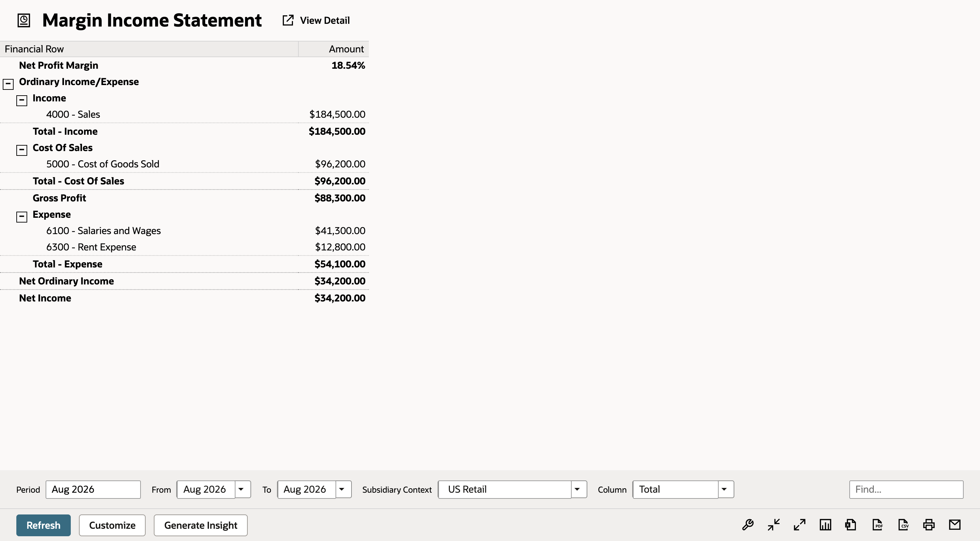This screenshot has height=541, width=980.
Task: Select the 6100 - Salaries and Wages row
Action: click(184, 231)
